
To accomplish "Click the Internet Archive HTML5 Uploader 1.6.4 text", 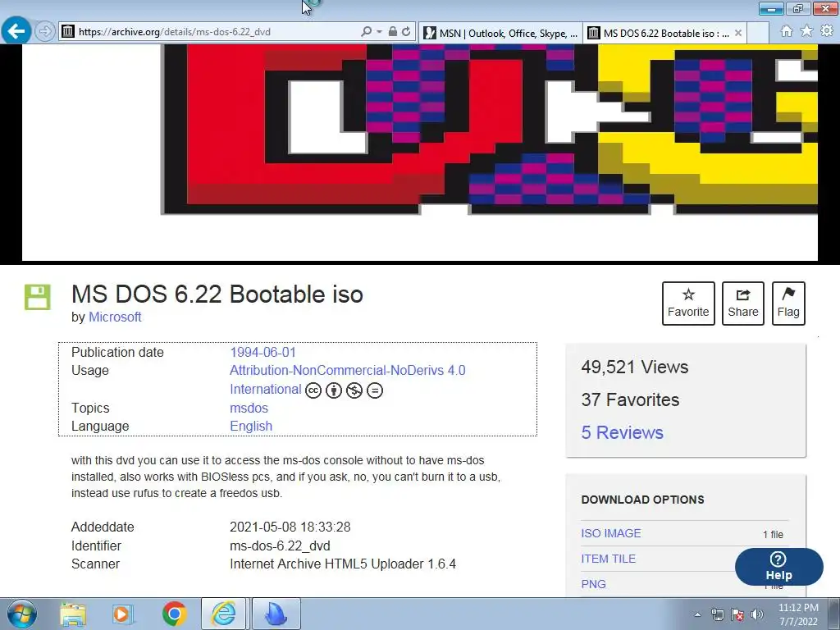I will coord(343,564).
